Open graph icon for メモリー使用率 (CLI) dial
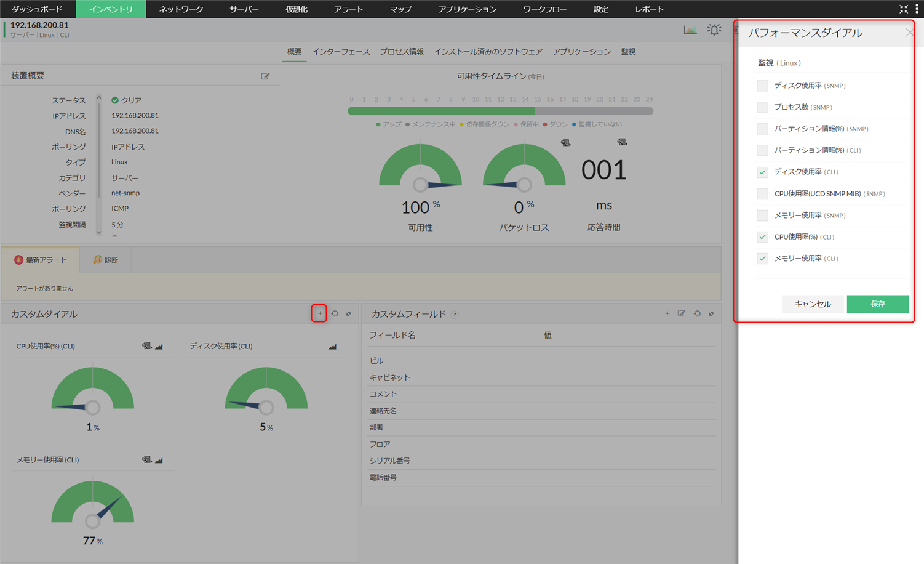924x564 pixels. pos(159,461)
